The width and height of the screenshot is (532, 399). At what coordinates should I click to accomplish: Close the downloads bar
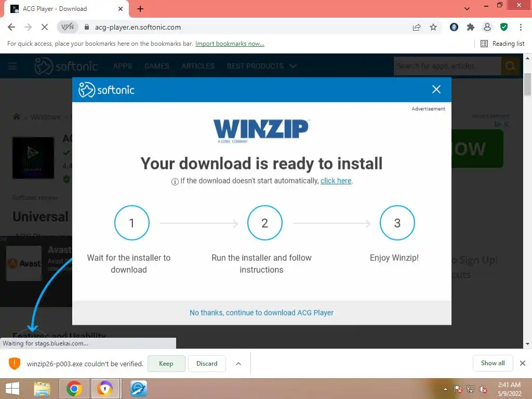(523, 363)
